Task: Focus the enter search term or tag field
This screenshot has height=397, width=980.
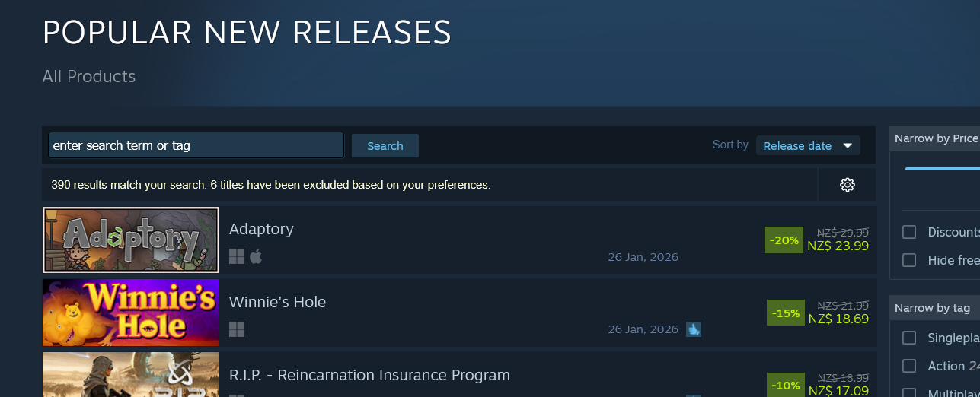Action: coord(196,145)
